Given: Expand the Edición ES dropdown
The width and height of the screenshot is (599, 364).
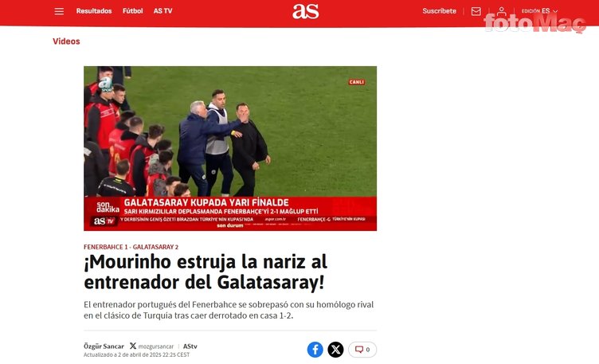Looking at the screenshot, I should pyautogui.click(x=539, y=11).
